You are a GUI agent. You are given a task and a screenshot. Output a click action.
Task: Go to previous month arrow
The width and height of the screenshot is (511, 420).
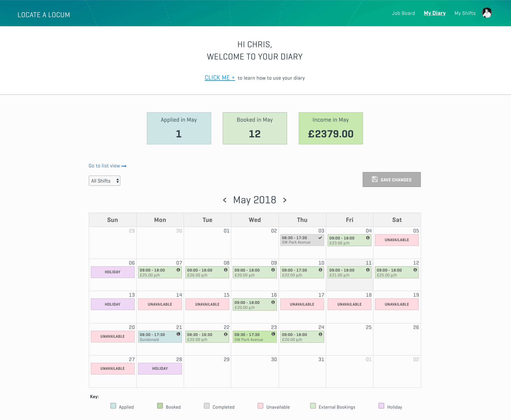click(225, 200)
